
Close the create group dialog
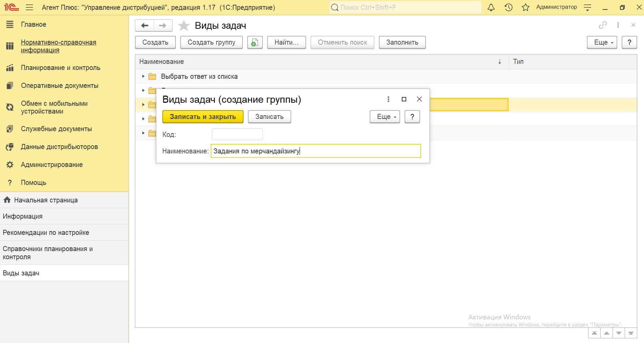(419, 99)
